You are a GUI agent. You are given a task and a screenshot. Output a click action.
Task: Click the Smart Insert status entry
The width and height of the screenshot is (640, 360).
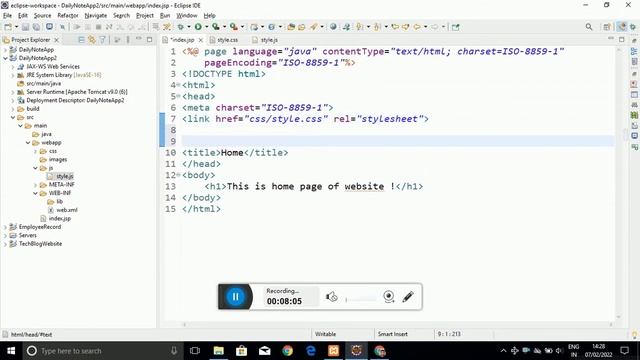[x=393, y=334]
